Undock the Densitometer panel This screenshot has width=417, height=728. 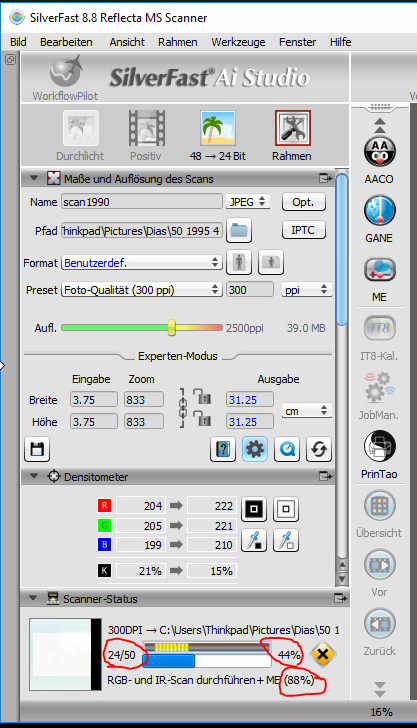[x=326, y=476]
